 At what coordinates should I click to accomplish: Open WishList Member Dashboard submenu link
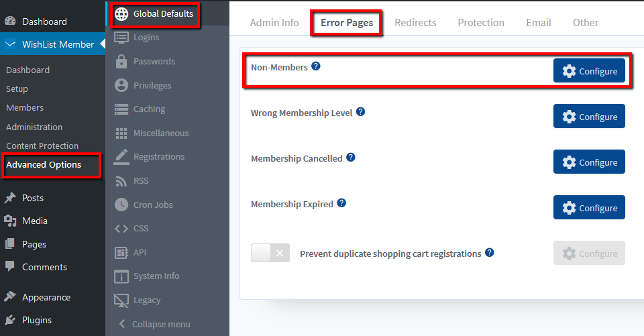pos(28,70)
